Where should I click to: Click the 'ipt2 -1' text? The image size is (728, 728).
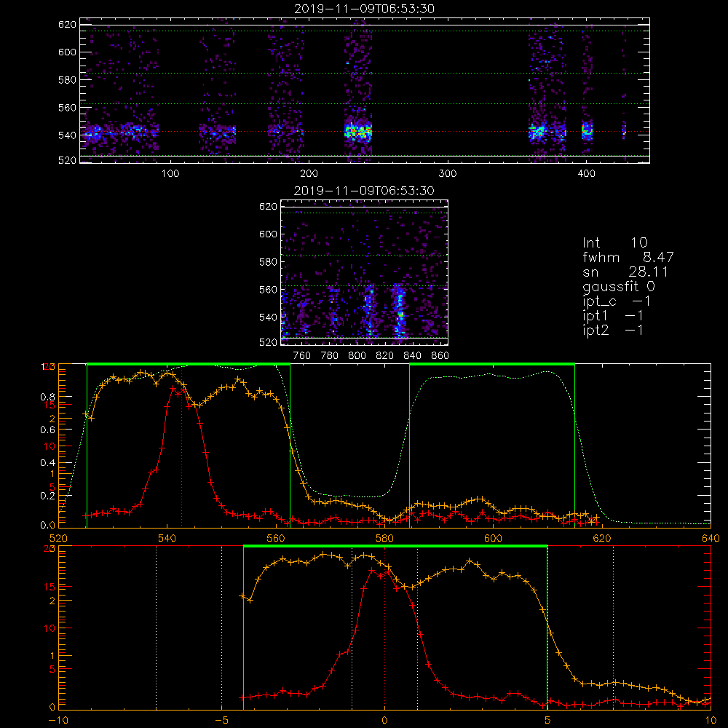point(613,331)
